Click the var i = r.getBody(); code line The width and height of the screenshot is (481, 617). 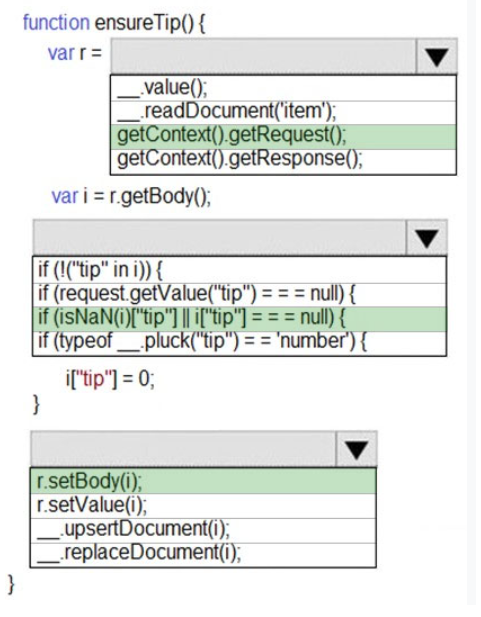click(131, 196)
